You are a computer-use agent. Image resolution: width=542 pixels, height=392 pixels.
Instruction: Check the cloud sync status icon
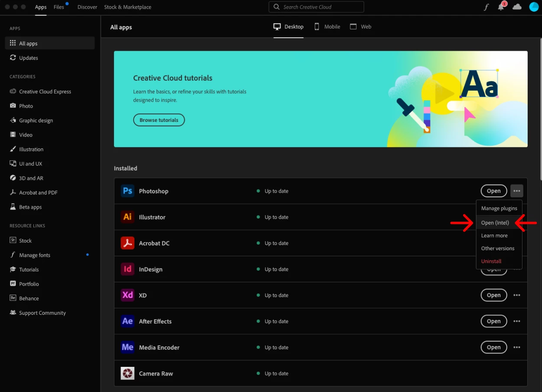point(517,7)
